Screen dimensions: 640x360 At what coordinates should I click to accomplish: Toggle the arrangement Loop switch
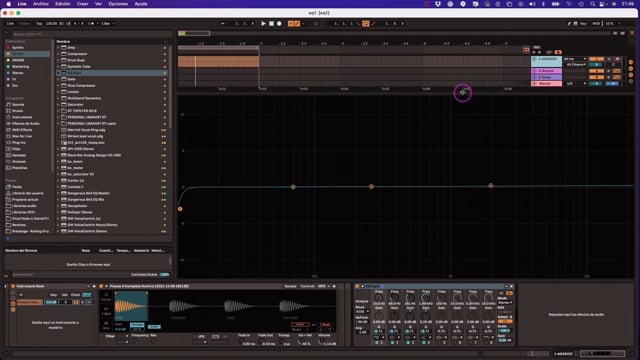point(365,24)
